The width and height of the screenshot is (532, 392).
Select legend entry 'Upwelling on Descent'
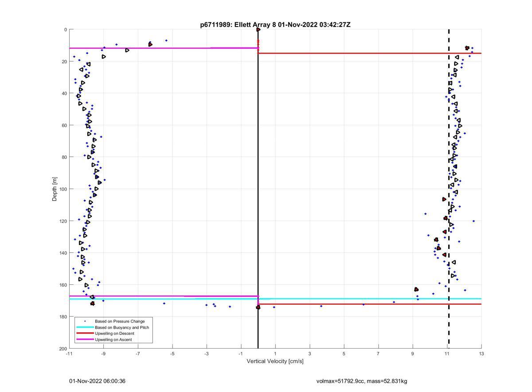(x=114, y=334)
